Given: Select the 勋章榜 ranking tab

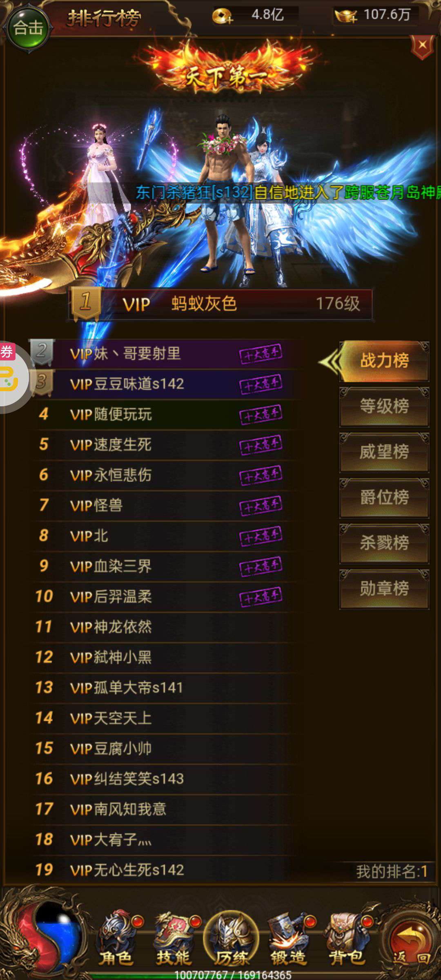Looking at the screenshot, I should [x=384, y=588].
